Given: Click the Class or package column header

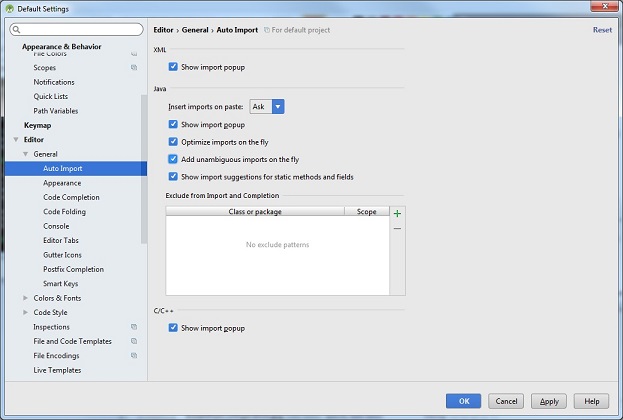Looking at the screenshot, I should pyautogui.click(x=255, y=212).
